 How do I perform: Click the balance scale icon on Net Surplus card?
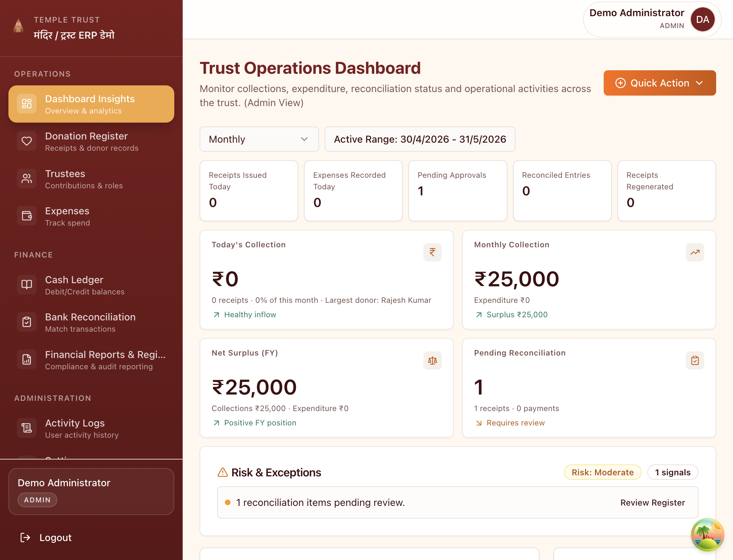pos(433,360)
